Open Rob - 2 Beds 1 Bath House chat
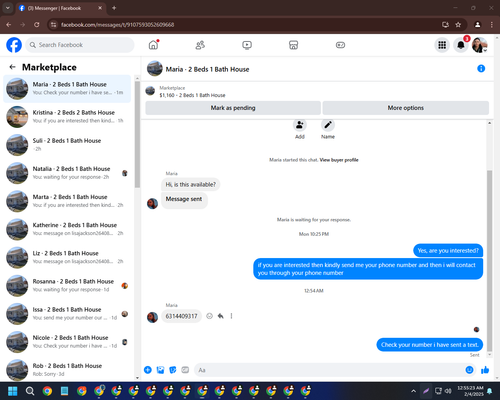Screen dimensions: 500x400 [x=67, y=369]
